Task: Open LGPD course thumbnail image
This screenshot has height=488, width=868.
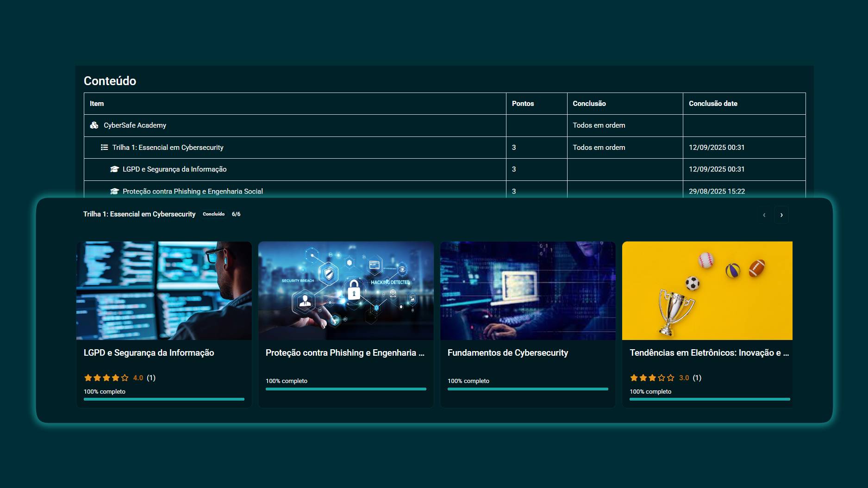Action: coord(164,290)
